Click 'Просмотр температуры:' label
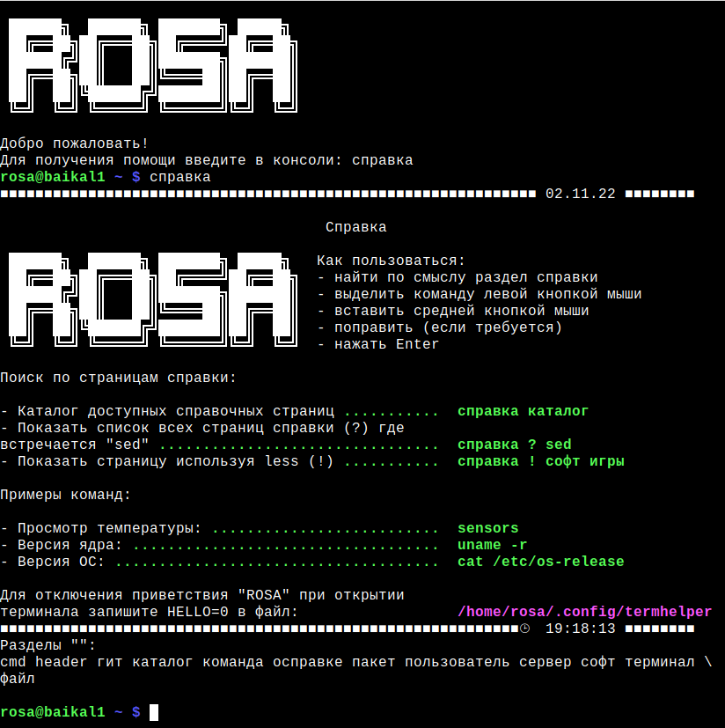The height and width of the screenshot is (728, 725). (109, 528)
